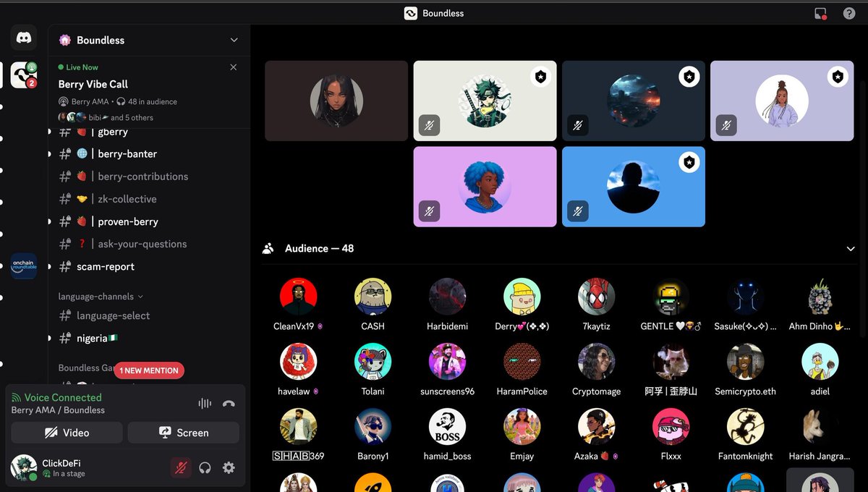Open CASH audience member avatar
Image resolution: width=868 pixels, height=492 pixels.
coord(373,296)
